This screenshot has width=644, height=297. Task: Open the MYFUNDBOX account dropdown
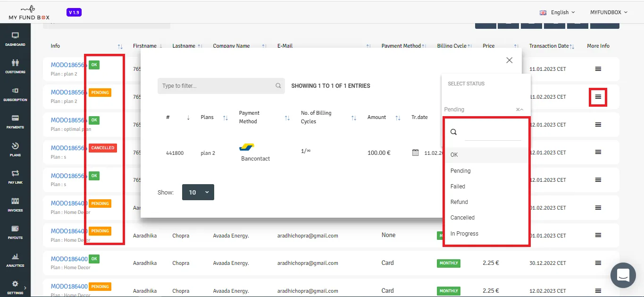(609, 12)
